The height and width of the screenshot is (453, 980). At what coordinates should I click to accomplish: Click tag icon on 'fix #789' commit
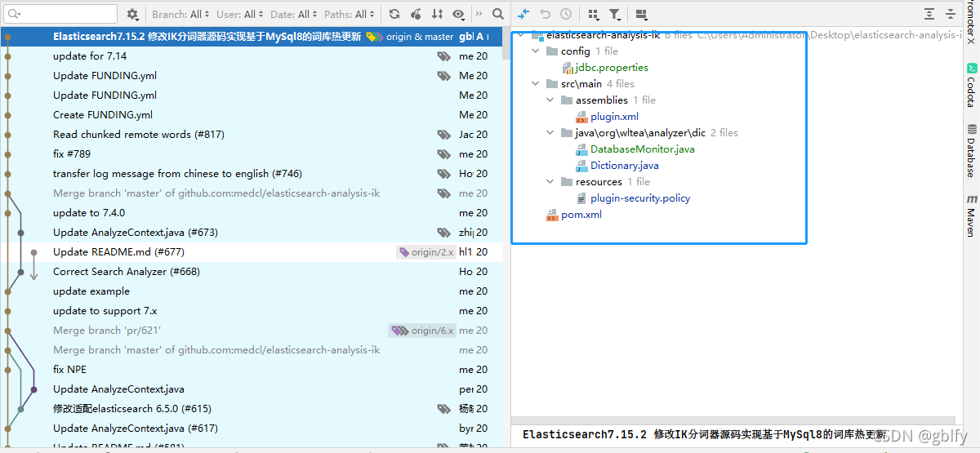click(x=443, y=154)
